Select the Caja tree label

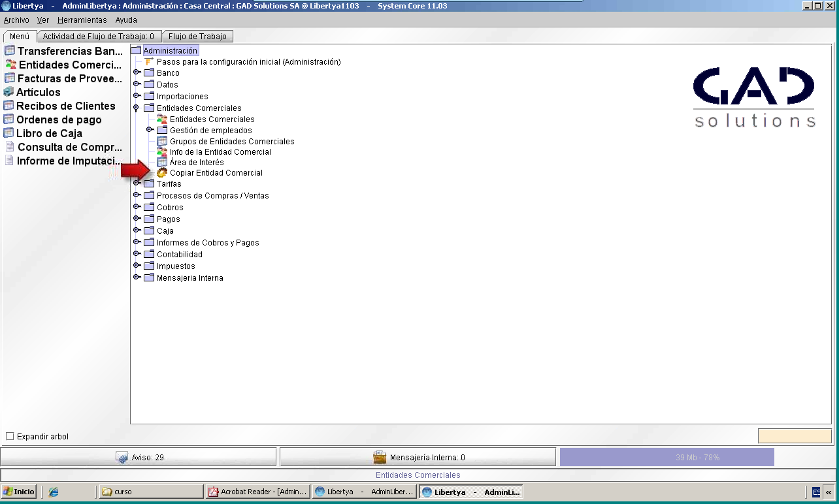pos(165,231)
